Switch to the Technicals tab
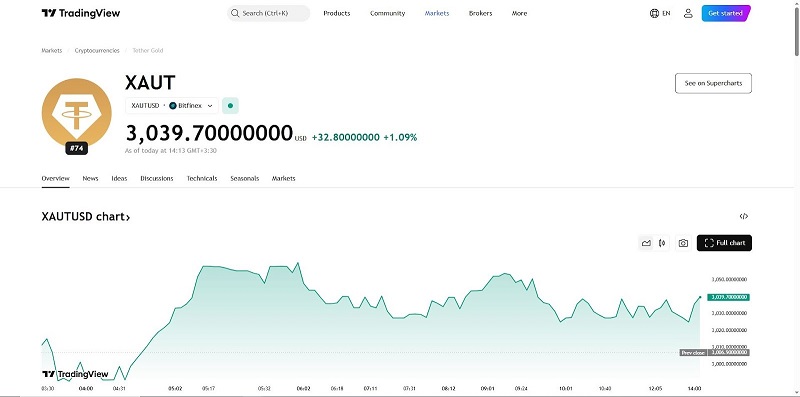This screenshot has width=800, height=397. pos(202,179)
